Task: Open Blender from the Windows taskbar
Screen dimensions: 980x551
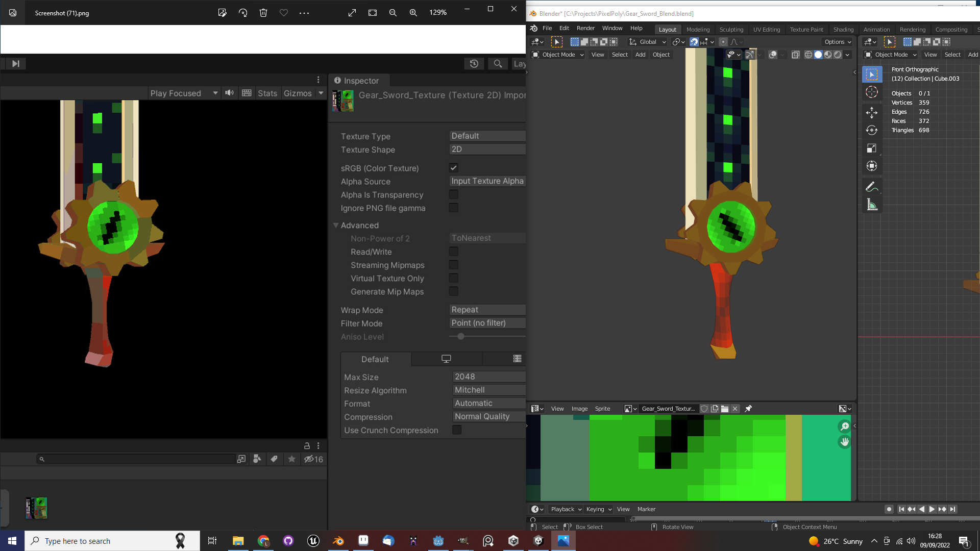Action: coord(338,541)
